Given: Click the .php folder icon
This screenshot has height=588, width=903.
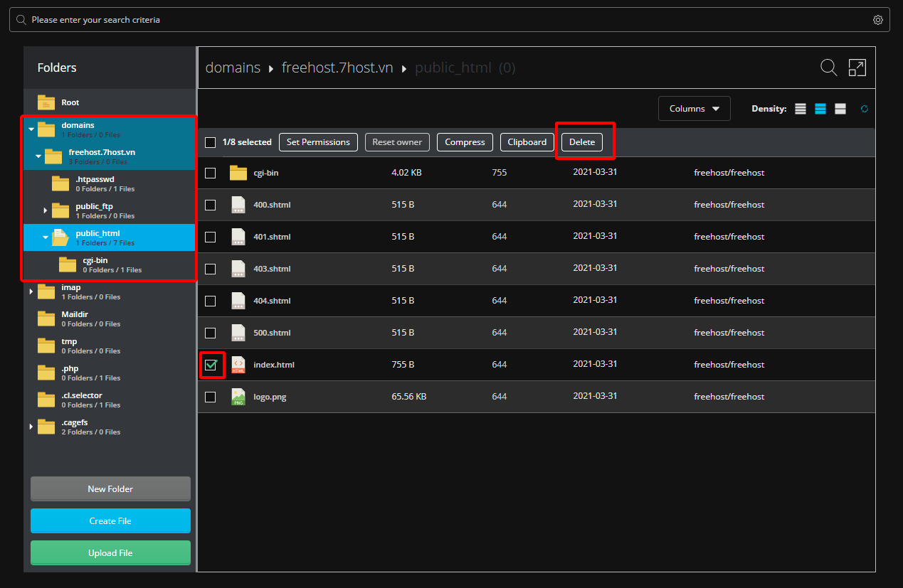Looking at the screenshot, I should point(46,373).
